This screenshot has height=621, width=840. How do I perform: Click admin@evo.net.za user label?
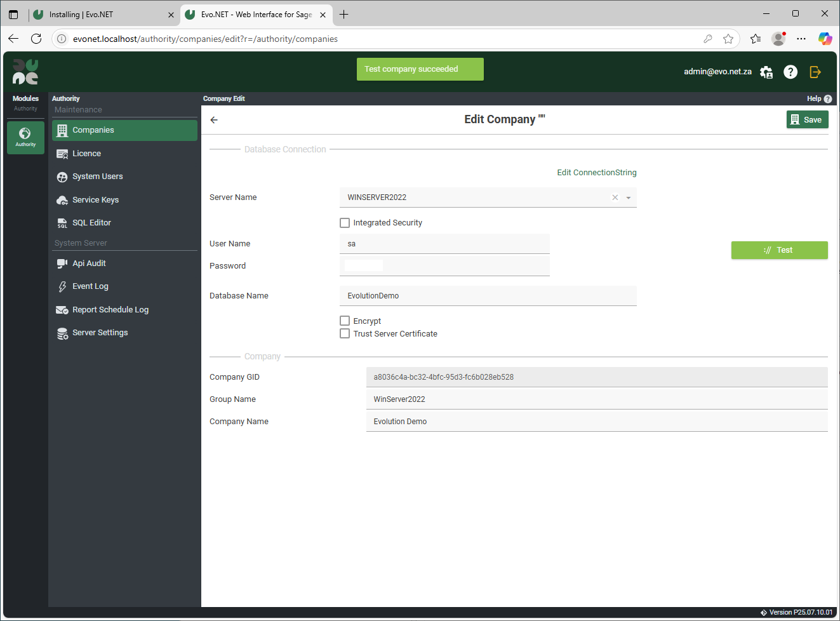(x=717, y=72)
